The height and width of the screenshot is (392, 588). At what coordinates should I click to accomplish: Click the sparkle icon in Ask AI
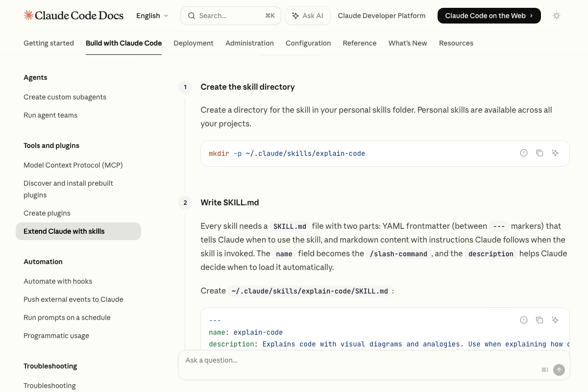coord(295,16)
